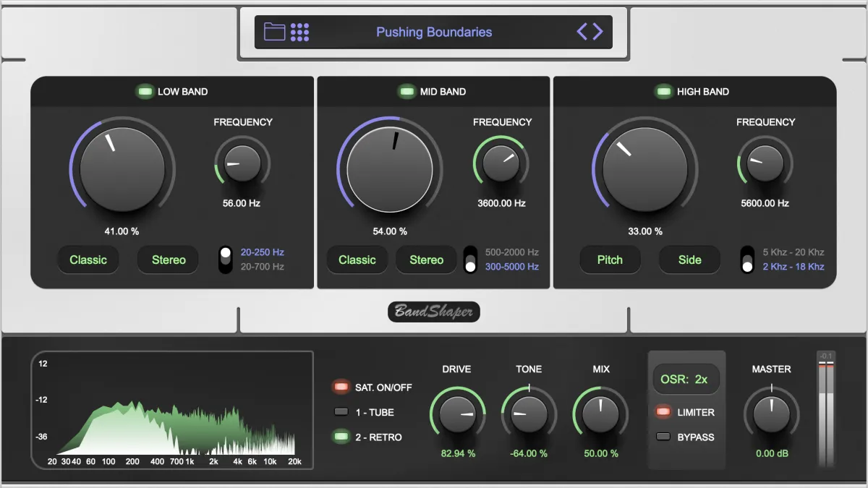Click the 5600.00 Hz frequency value
The height and width of the screenshot is (488, 868).
(765, 203)
